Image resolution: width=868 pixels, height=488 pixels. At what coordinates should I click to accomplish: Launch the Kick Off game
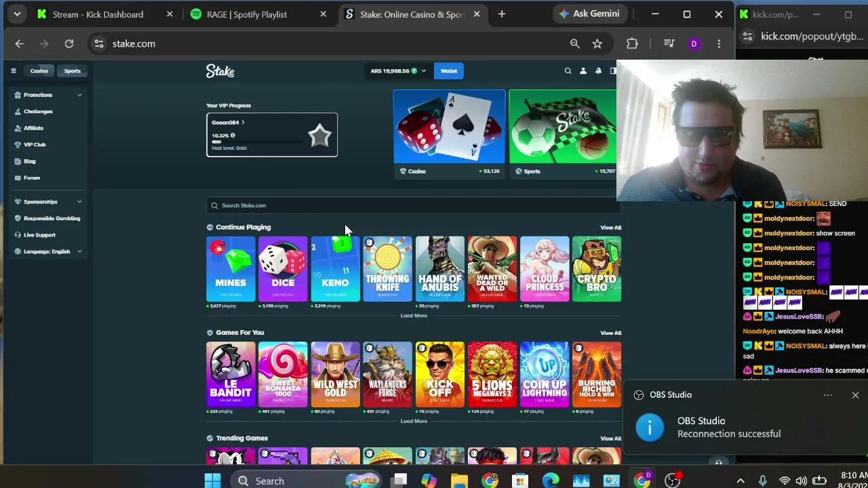coord(439,374)
